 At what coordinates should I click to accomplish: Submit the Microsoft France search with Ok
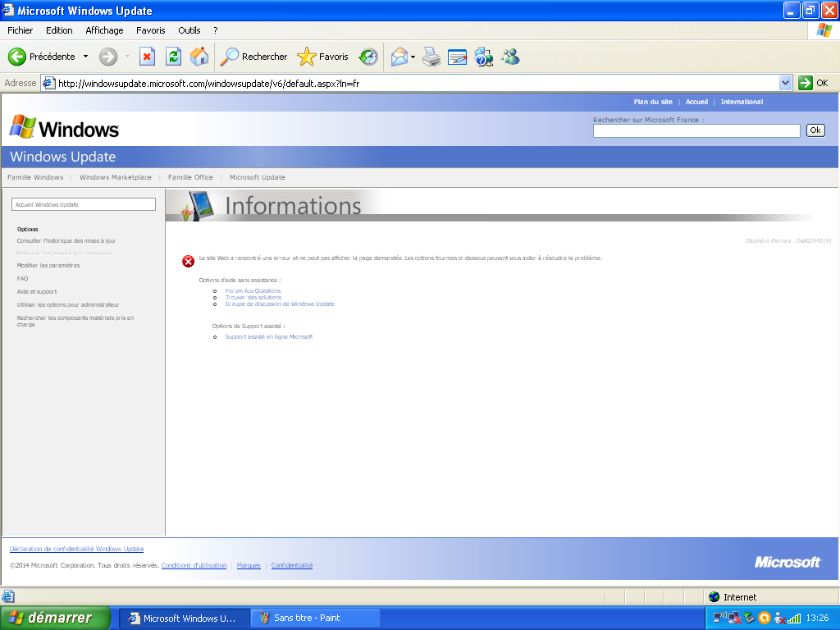click(x=815, y=130)
